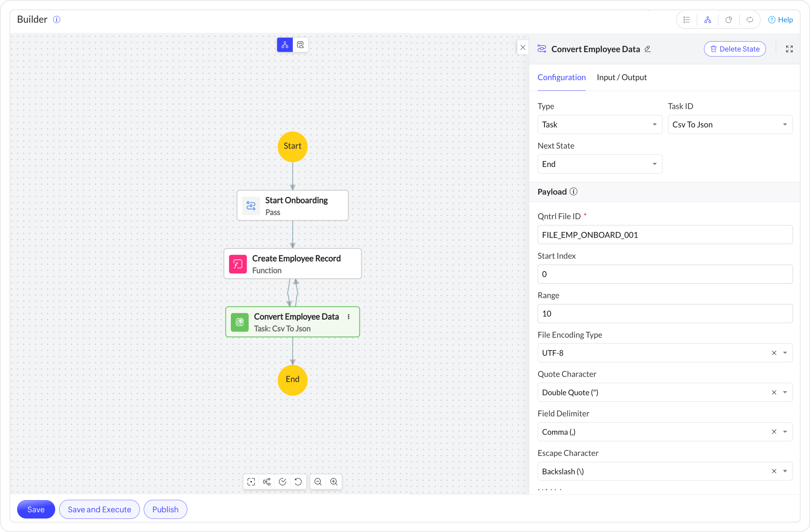Switch to the Input / Output tab
The width and height of the screenshot is (810, 532).
621,77
